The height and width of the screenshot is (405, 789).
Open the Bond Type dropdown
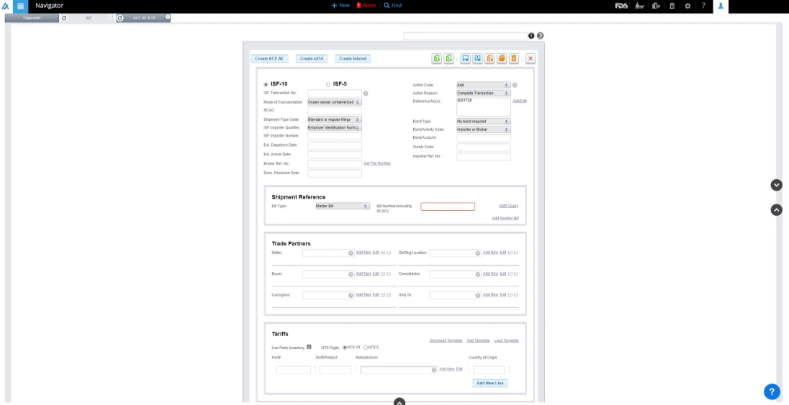tap(483, 120)
